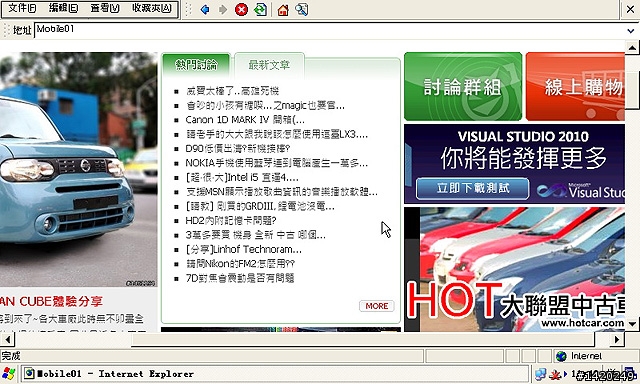Click the Windows Start flag icon
Viewport: 640px width, 384px height.
(9, 374)
